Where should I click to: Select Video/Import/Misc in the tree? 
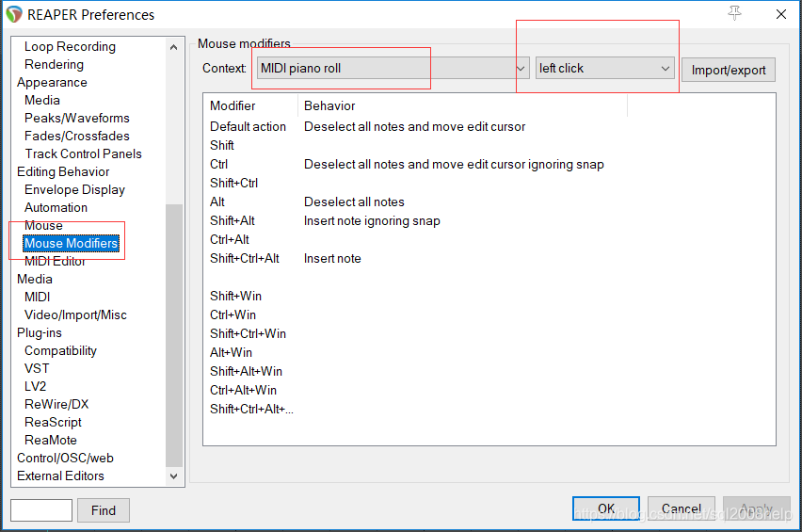(75, 315)
